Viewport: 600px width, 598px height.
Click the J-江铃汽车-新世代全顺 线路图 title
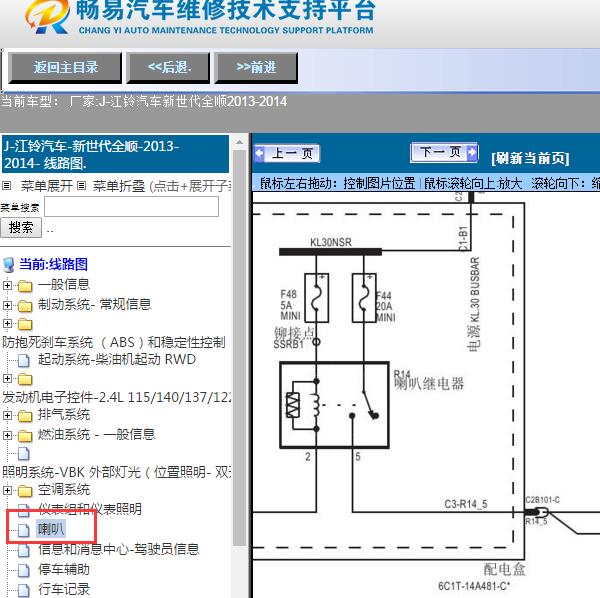pos(115,154)
